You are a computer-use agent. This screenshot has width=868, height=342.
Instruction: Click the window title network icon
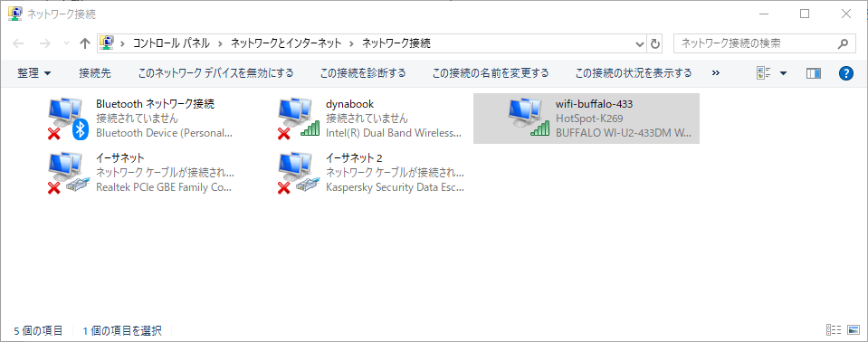15,14
